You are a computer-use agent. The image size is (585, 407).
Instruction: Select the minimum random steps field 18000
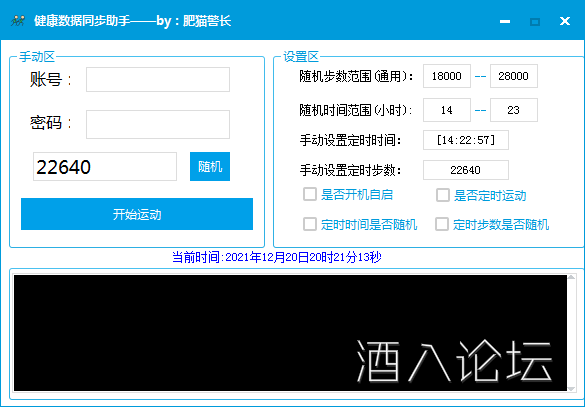(x=447, y=76)
